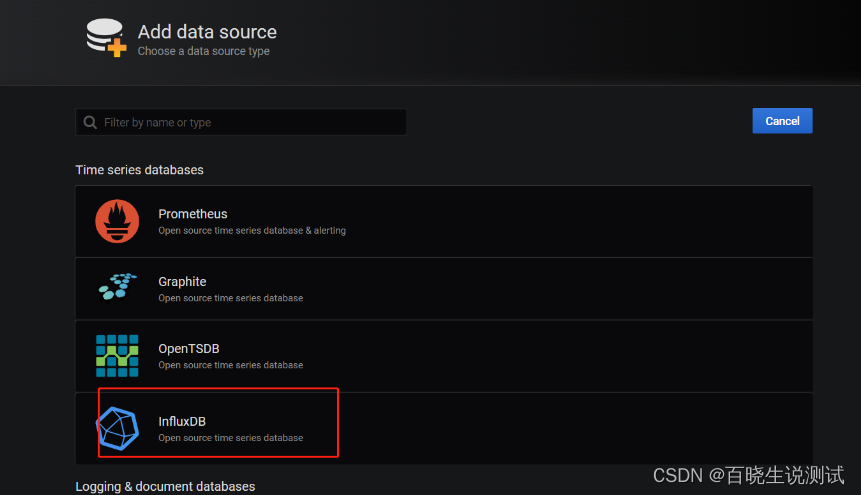Cancel adding a data source

782,121
